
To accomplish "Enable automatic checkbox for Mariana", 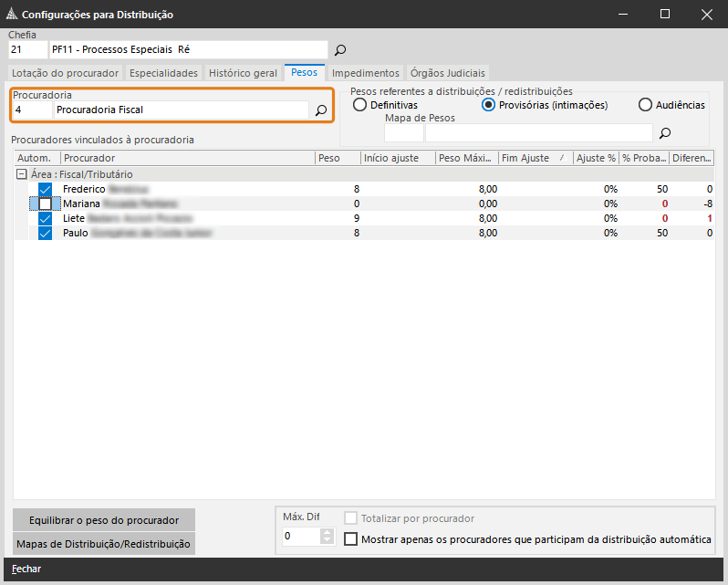I will point(45,204).
